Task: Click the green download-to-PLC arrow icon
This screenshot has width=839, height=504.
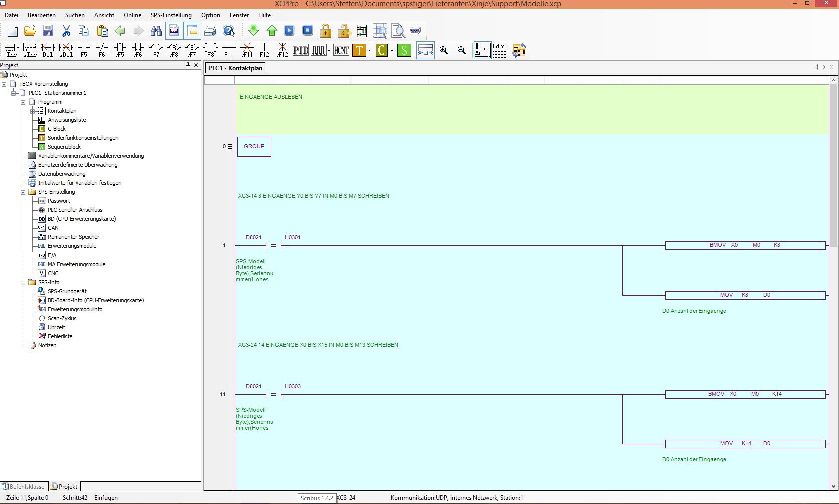Action: click(x=254, y=31)
